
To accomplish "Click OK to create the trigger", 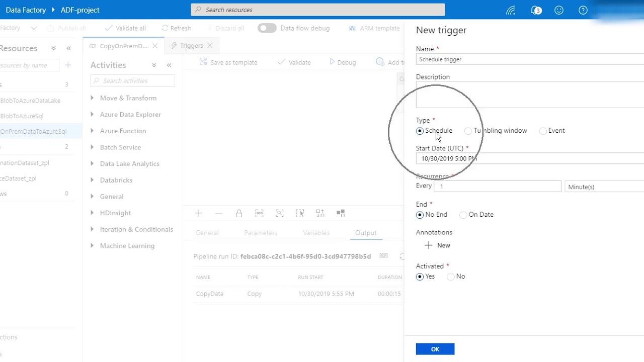I will [435, 349].
